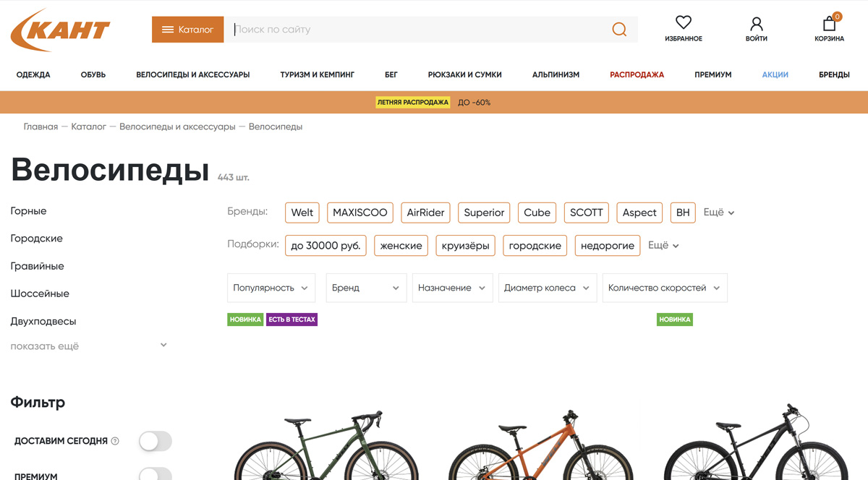Click the search magnifier icon
Screen dimensions: 868x480
coord(619,30)
